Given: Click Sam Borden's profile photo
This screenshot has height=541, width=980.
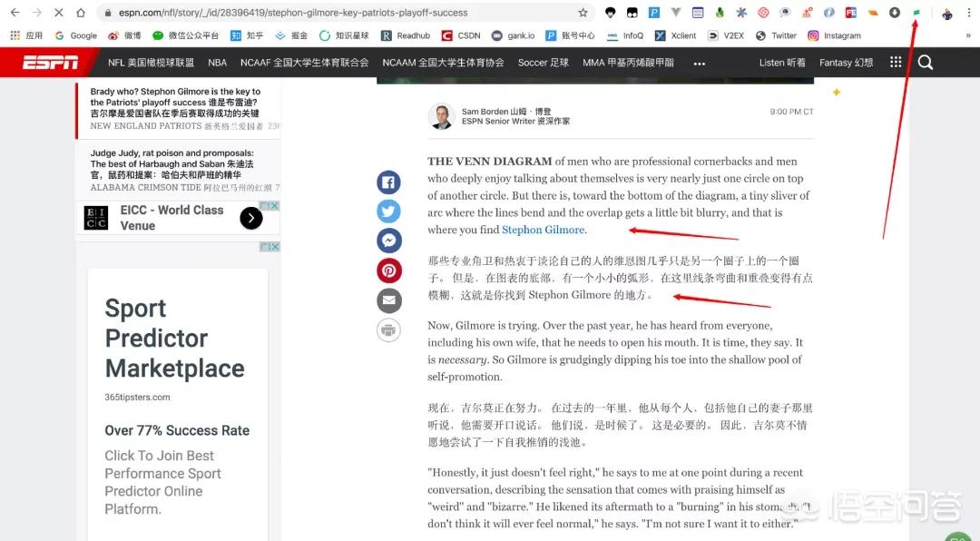Looking at the screenshot, I should click(x=441, y=116).
